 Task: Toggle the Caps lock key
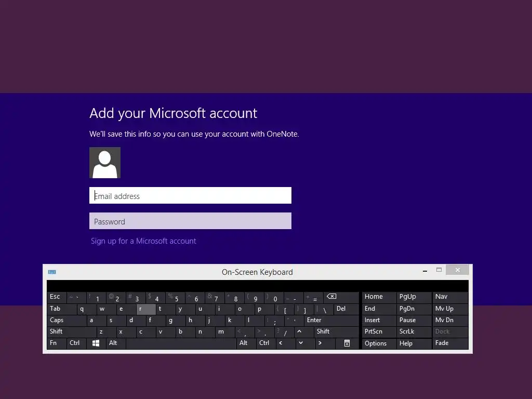click(66, 321)
